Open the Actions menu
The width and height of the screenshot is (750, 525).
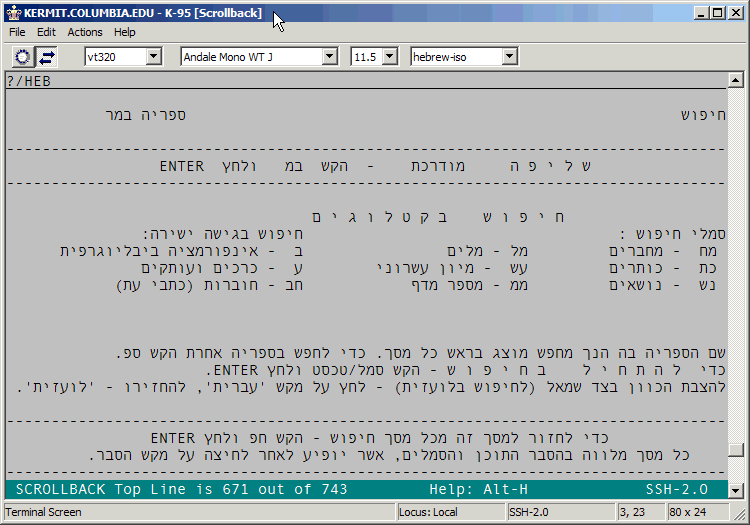85,32
